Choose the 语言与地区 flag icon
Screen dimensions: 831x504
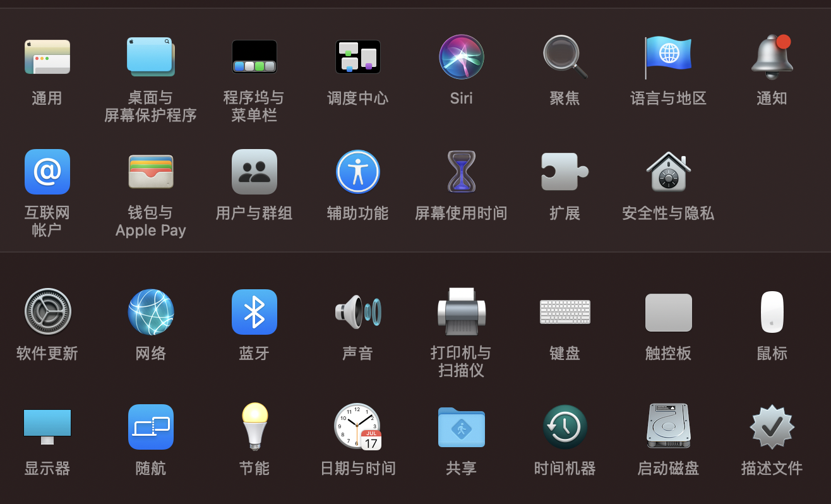tap(668, 57)
